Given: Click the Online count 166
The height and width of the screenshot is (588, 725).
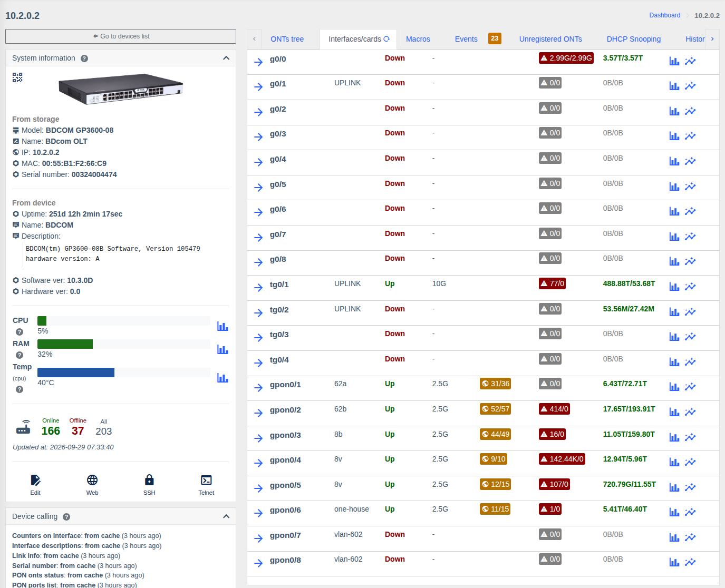Looking at the screenshot, I should click(x=51, y=431).
